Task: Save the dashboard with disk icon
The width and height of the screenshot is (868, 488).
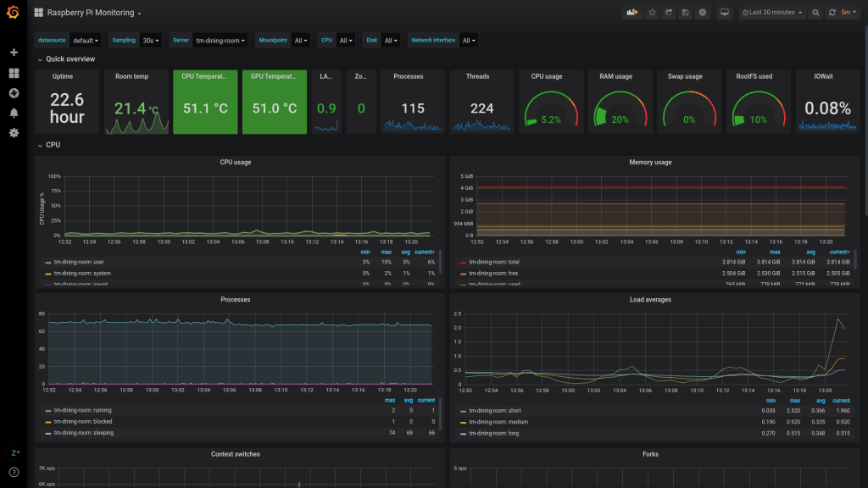Action: 685,13
